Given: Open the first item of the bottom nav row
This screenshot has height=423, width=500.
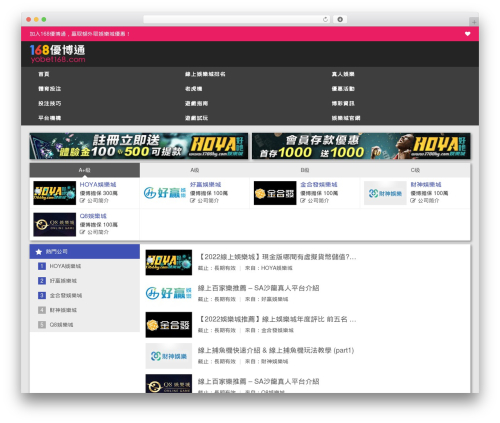Looking at the screenshot, I should pyautogui.click(x=49, y=118).
